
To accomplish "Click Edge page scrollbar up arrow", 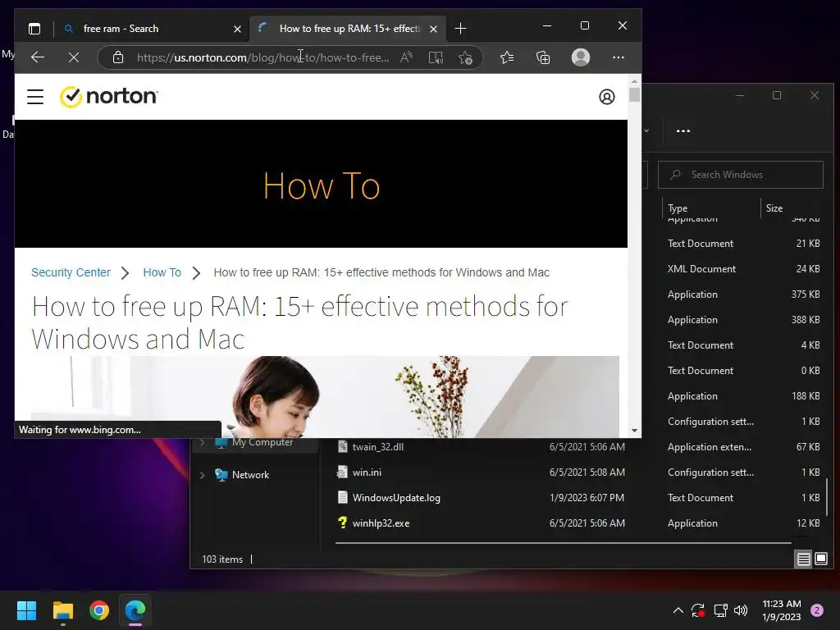I will click(x=634, y=81).
